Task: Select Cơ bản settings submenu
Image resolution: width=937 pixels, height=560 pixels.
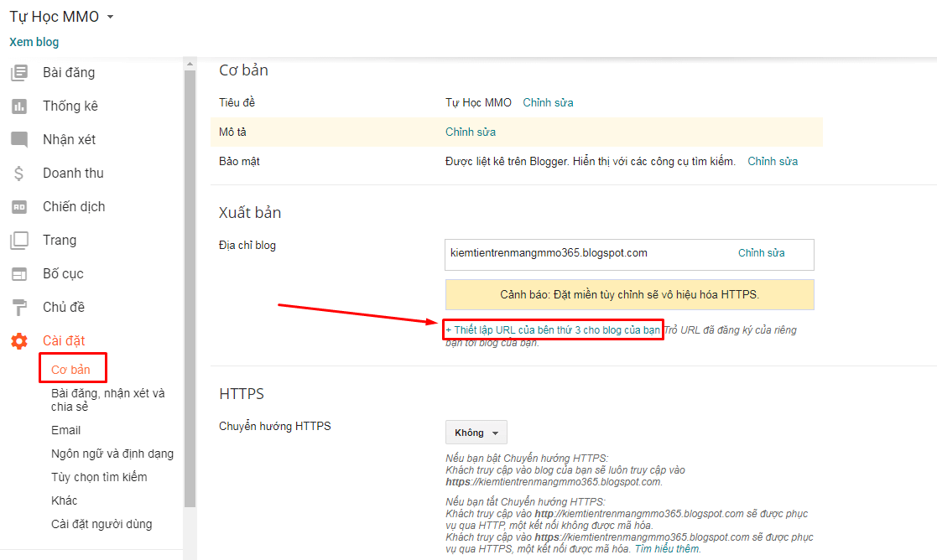Action: click(70, 370)
